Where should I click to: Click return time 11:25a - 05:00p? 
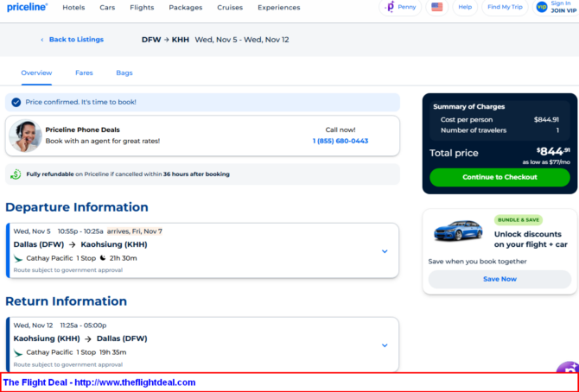tap(83, 326)
